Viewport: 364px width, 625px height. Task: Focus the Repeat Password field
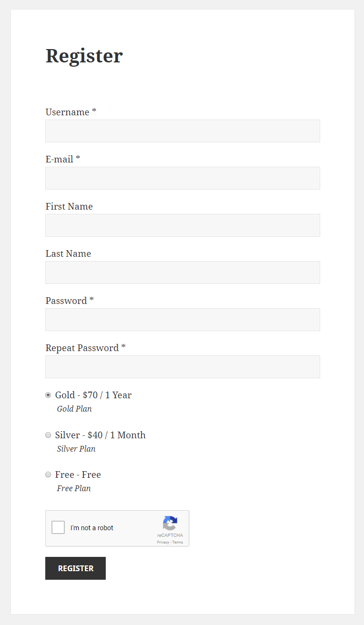tap(182, 367)
